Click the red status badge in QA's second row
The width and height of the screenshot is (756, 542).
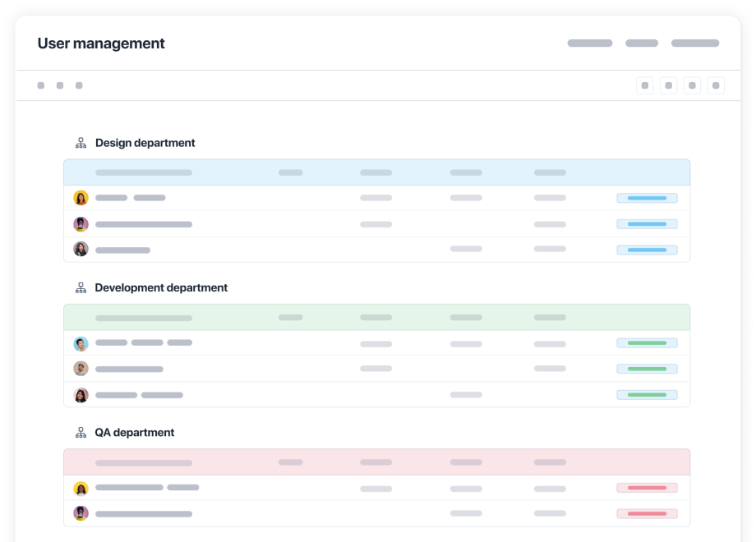point(647,513)
